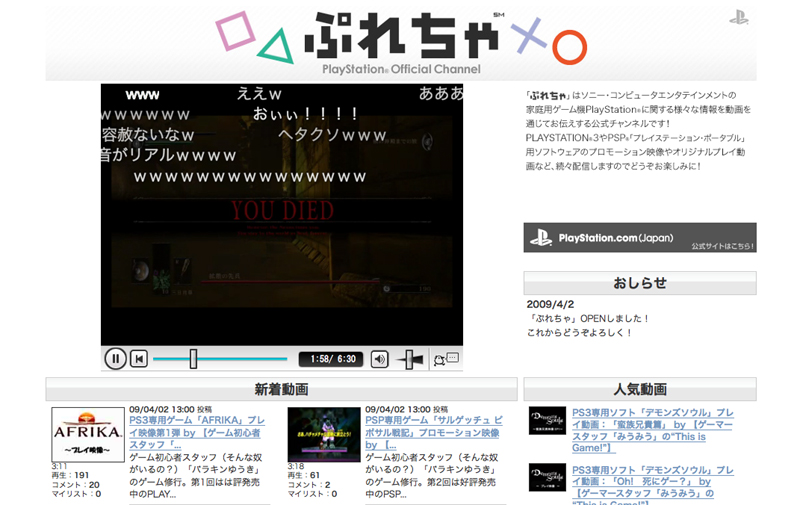Click the 2009/4/2 news date
Image resolution: width=800 pixels, height=505 pixels.
pos(550,304)
